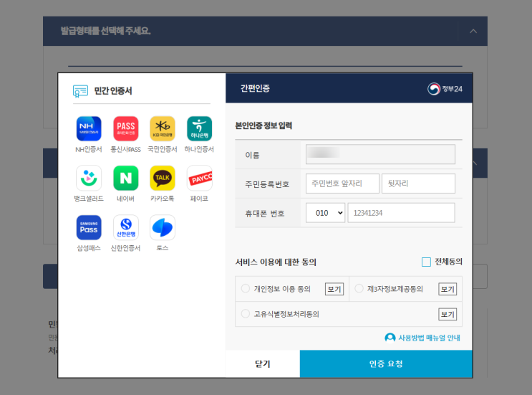Click the 본인인증 정보 입력 heading
The height and width of the screenshot is (395, 532).
coord(263,125)
